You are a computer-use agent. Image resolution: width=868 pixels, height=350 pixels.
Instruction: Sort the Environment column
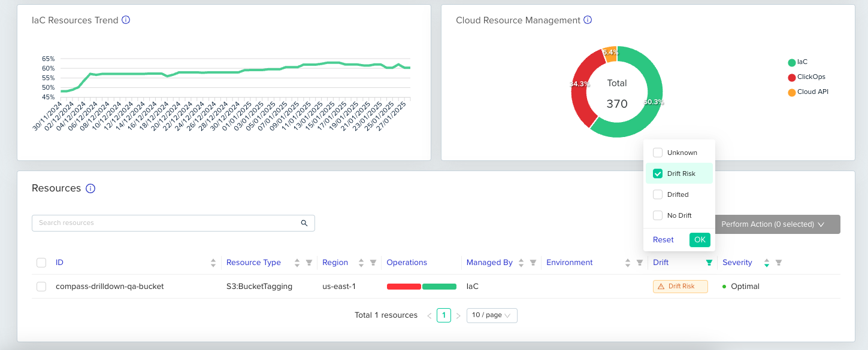pyautogui.click(x=628, y=263)
